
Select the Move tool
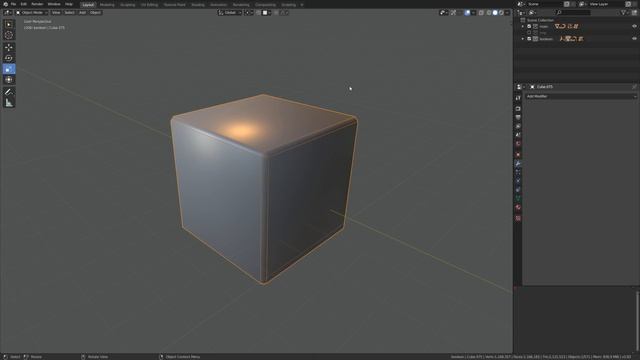[9, 47]
